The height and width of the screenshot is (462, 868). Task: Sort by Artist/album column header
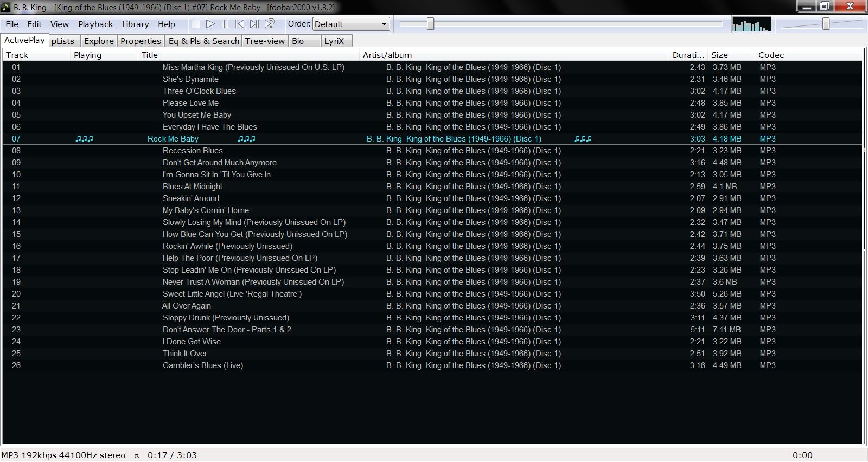coord(514,55)
